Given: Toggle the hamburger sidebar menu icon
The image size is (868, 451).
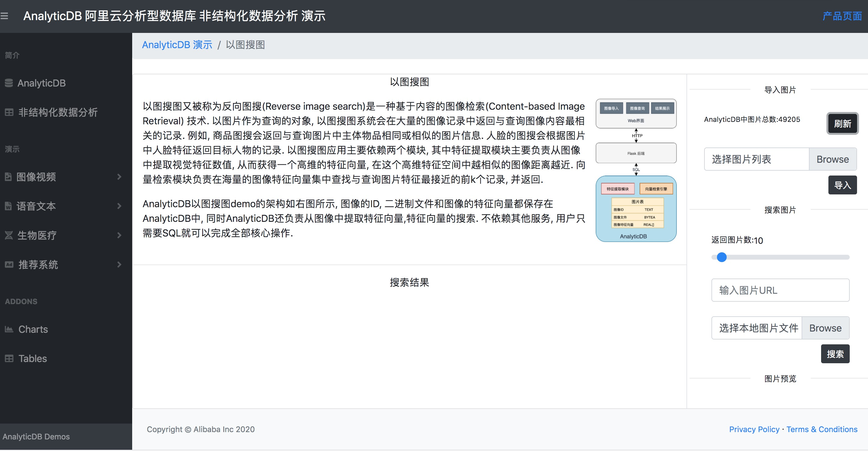Looking at the screenshot, I should coord(4,16).
